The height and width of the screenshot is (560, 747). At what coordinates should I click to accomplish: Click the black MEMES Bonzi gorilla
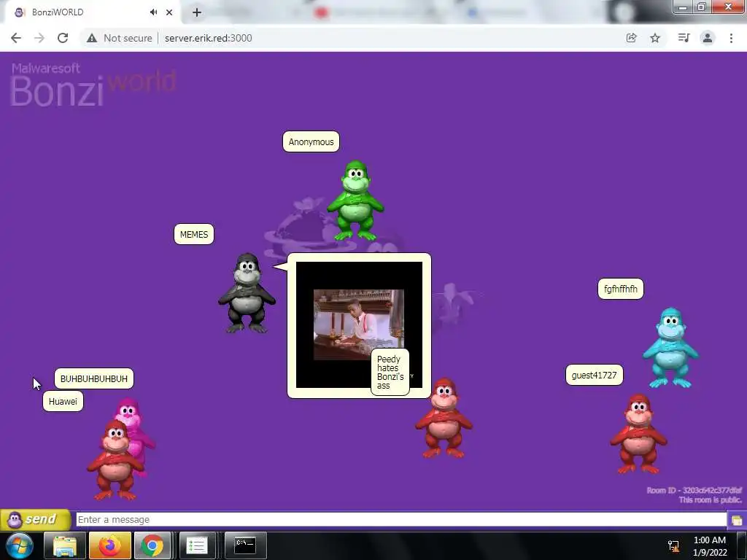point(247,292)
